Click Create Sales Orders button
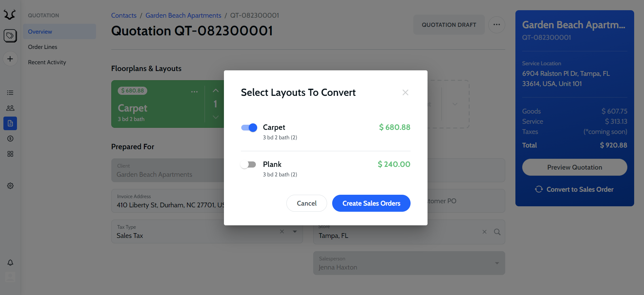The width and height of the screenshot is (644, 295). pos(371,203)
